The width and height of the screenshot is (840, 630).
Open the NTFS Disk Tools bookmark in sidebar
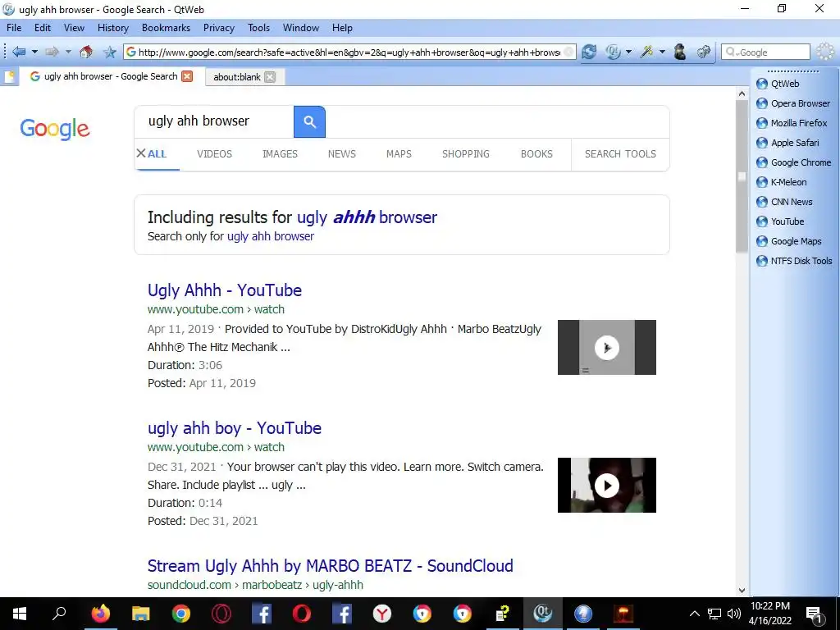[x=794, y=261]
